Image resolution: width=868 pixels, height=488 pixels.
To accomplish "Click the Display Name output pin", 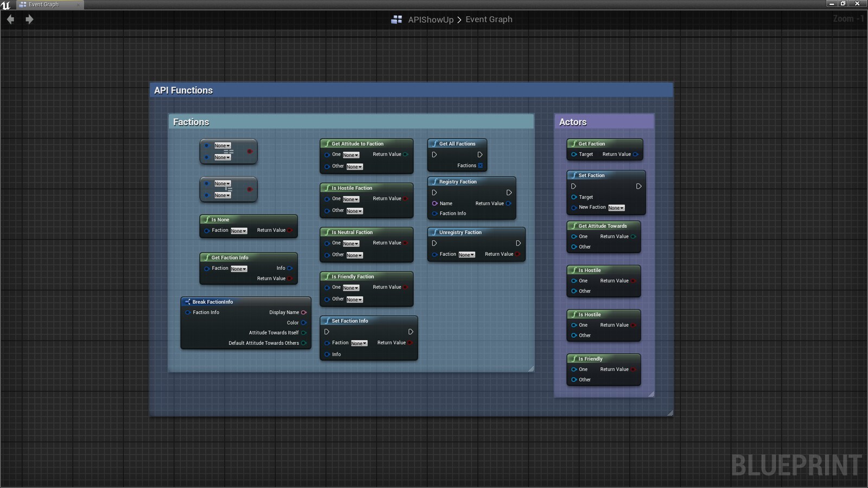I will pos(304,312).
